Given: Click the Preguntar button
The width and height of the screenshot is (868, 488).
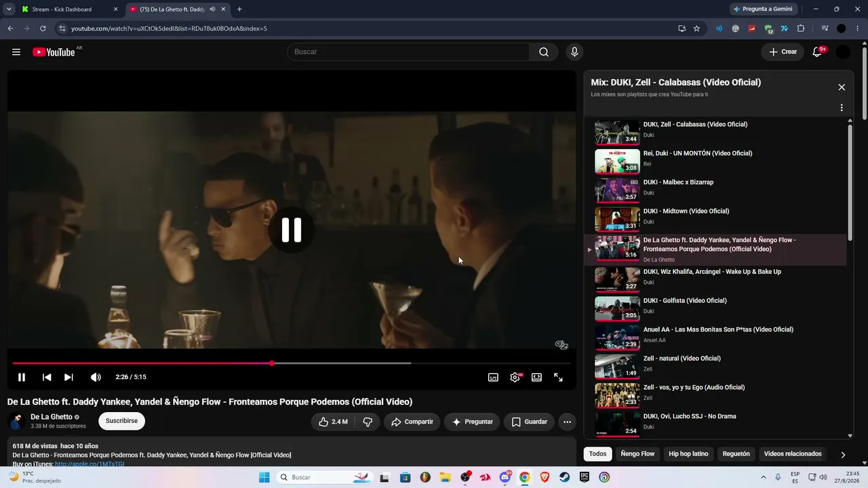Looking at the screenshot, I should [472, 422].
